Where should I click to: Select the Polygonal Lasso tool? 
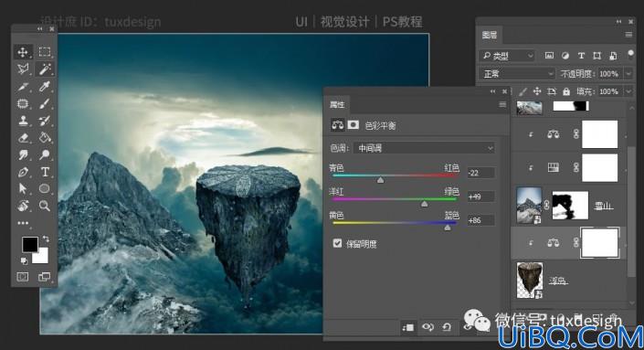[23, 69]
